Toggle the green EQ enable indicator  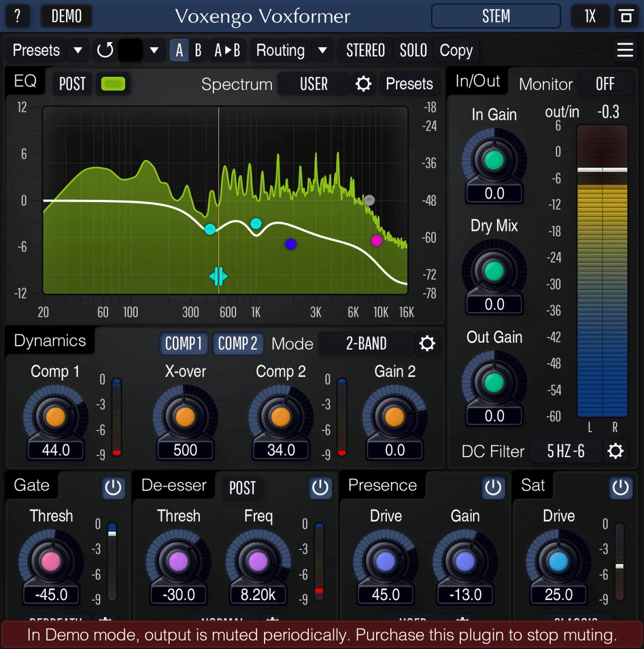click(113, 84)
